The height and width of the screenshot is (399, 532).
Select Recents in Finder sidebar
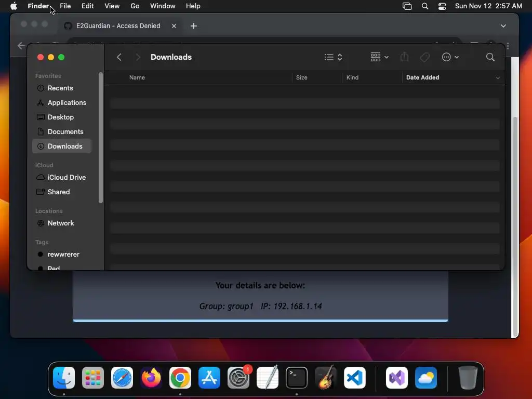click(62, 88)
